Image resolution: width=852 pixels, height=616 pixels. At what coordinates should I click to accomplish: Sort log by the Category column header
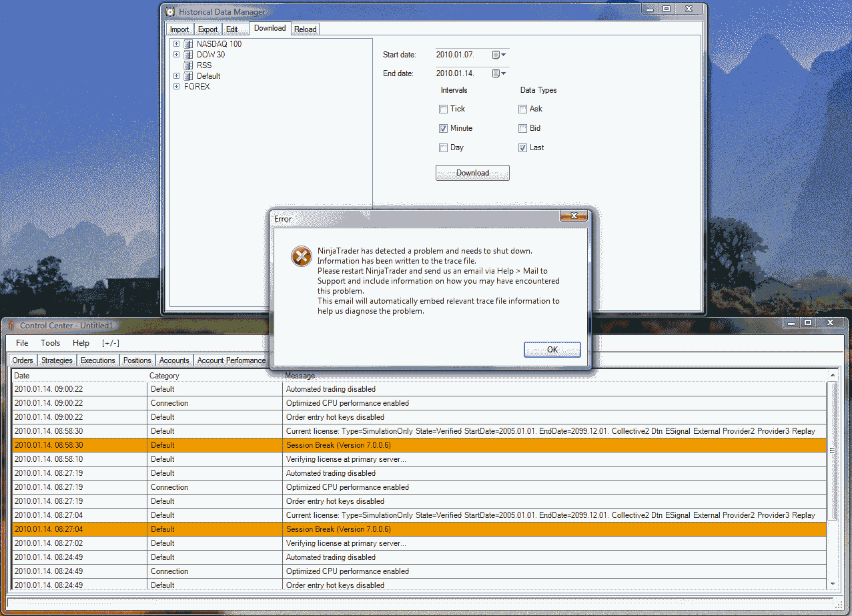point(215,376)
